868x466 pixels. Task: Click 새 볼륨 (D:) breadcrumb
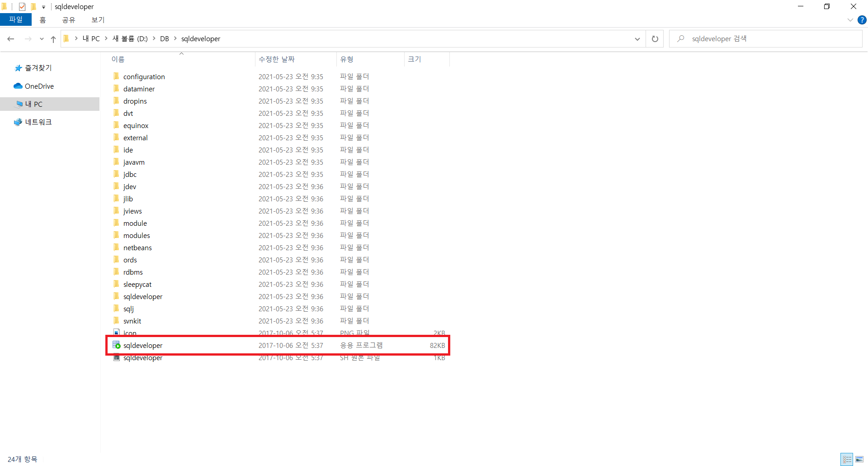point(130,39)
